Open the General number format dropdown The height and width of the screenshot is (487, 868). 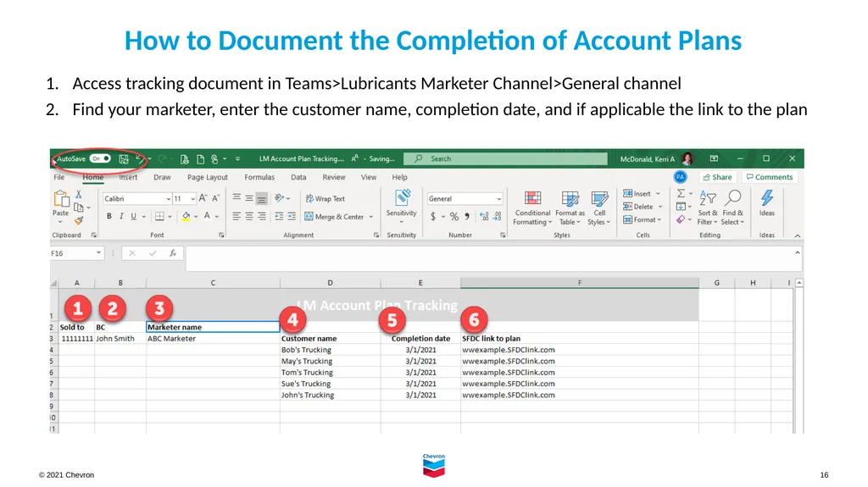tap(498, 199)
